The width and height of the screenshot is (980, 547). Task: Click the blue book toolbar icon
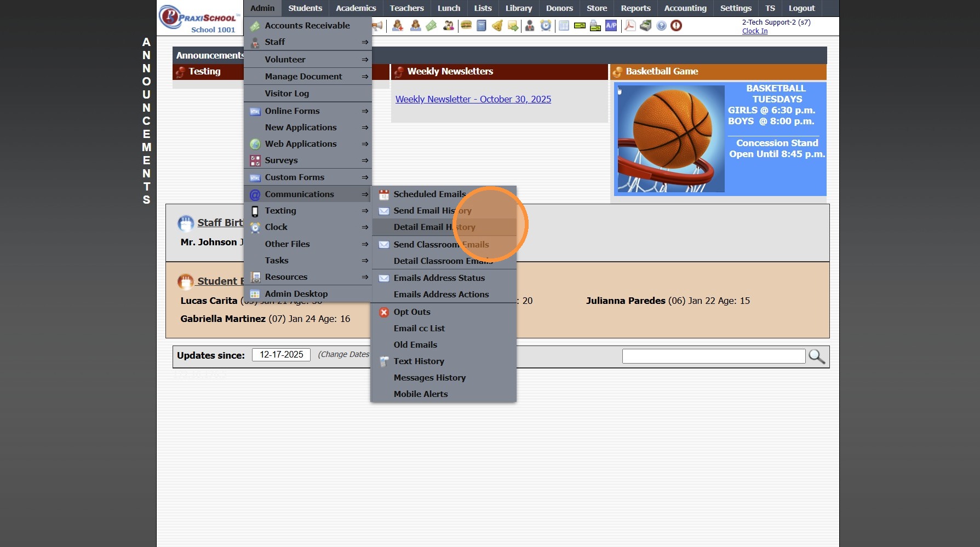coord(482,26)
